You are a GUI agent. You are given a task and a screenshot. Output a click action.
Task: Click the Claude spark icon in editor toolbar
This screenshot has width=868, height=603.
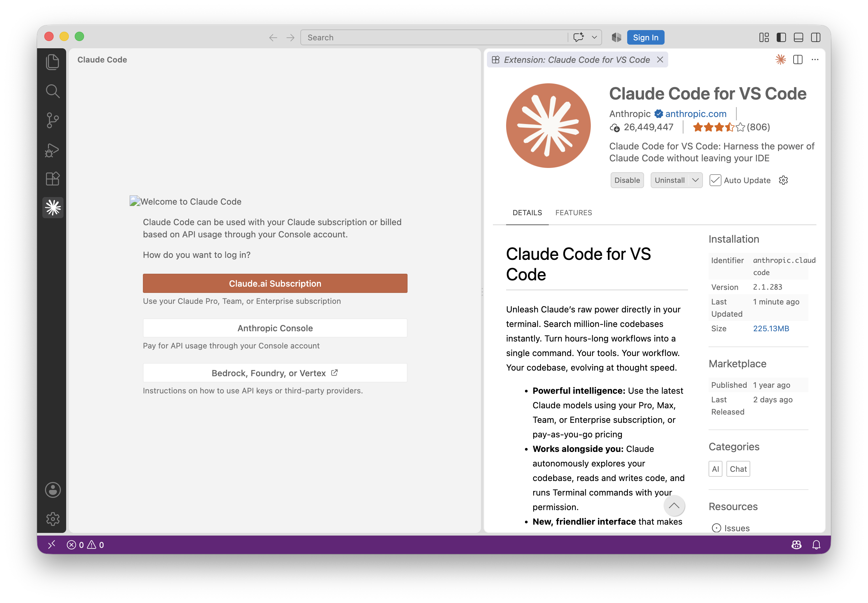[x=780, y=60]
